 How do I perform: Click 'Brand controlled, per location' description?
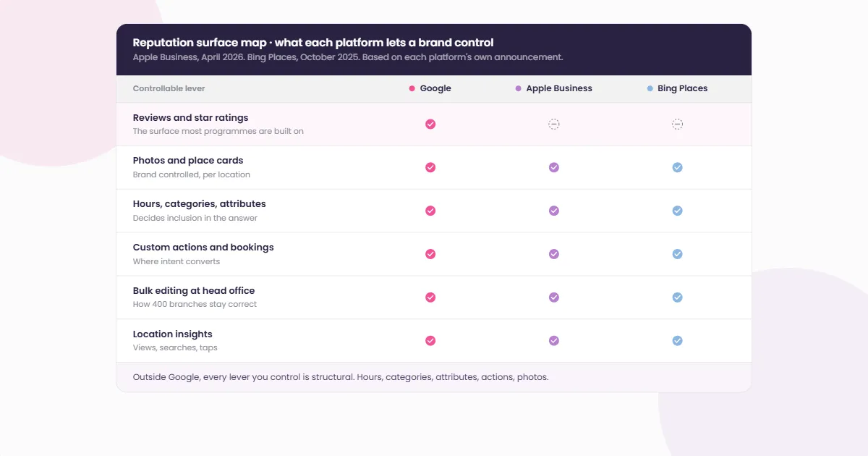[x=192, y=174]
